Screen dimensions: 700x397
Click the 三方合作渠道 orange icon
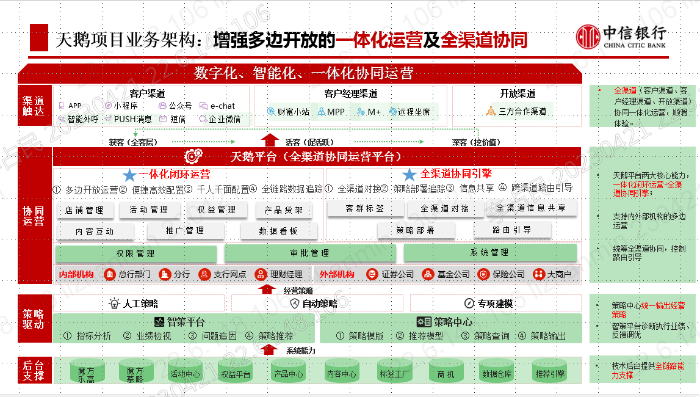(491, 111)
